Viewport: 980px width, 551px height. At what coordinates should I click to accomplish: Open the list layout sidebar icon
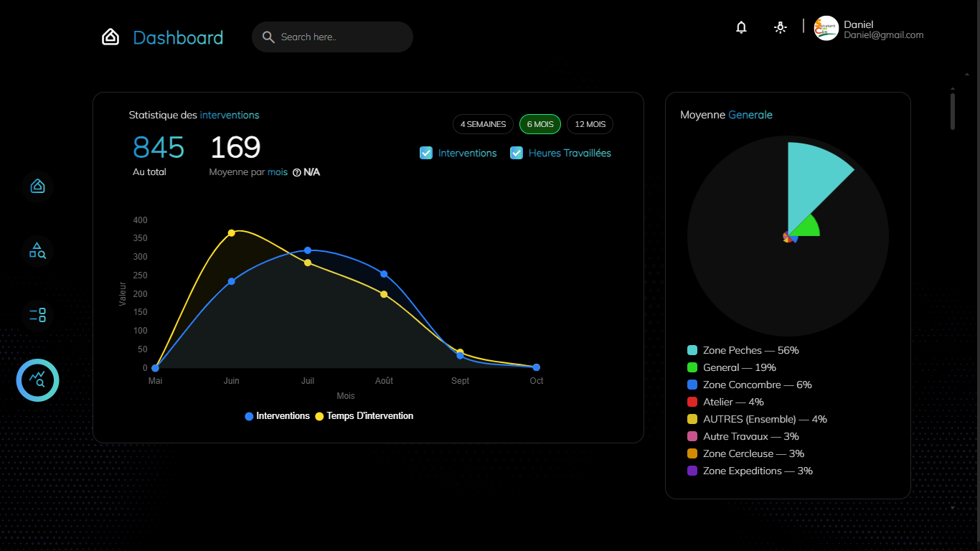coord(37,314)
